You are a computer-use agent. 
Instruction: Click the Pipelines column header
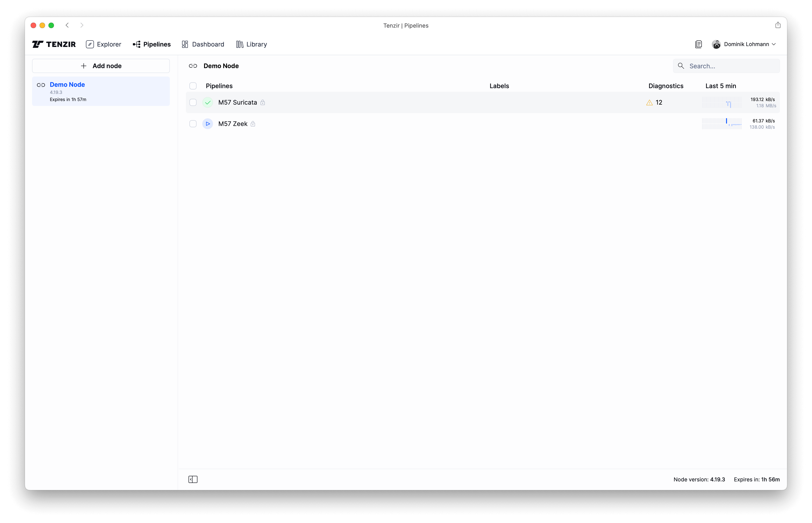tap(219, 86)
